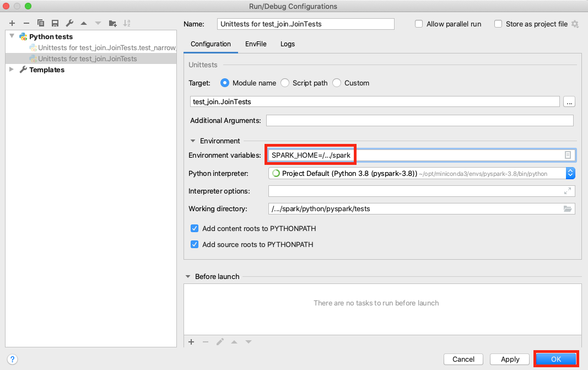Image resolution: width=588 pixels, height=370 pixels.
Task: Expand the Templates tree node
Action: pyautogui.click(x=11, y=69)
